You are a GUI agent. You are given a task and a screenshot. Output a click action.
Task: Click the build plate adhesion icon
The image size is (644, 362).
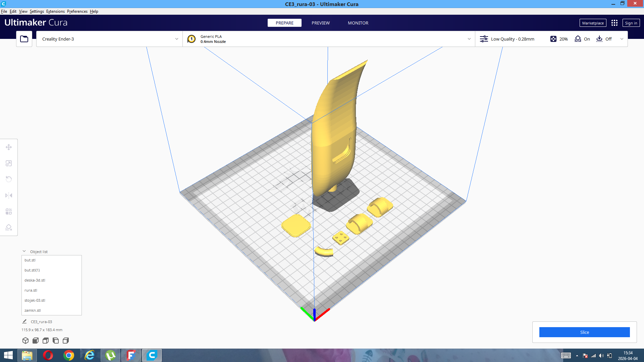pyautogui.click(x=599, y=39)
